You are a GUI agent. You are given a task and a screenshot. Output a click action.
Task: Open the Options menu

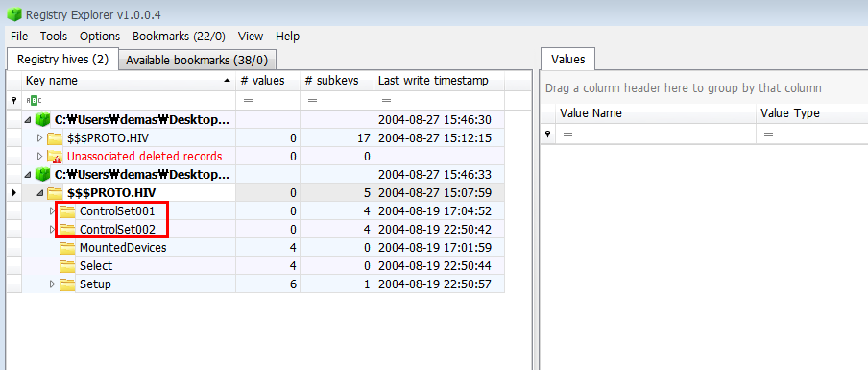click(100, 37)
